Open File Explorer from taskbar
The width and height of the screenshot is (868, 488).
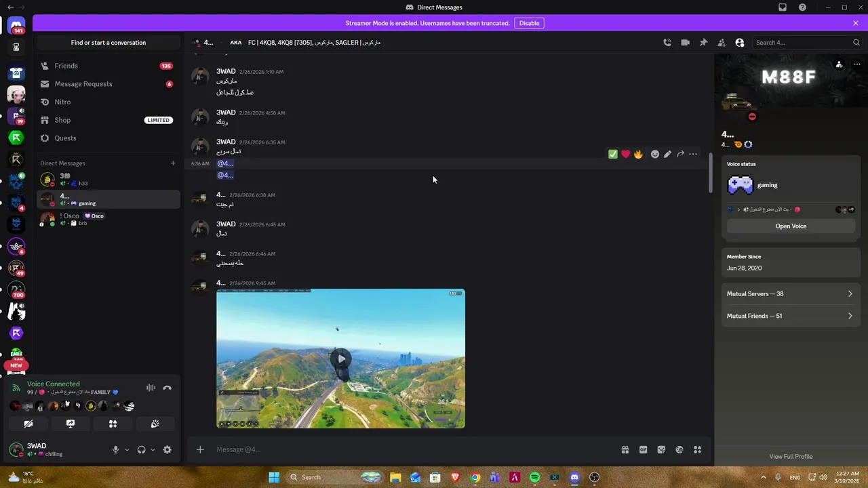pos(395,477)
